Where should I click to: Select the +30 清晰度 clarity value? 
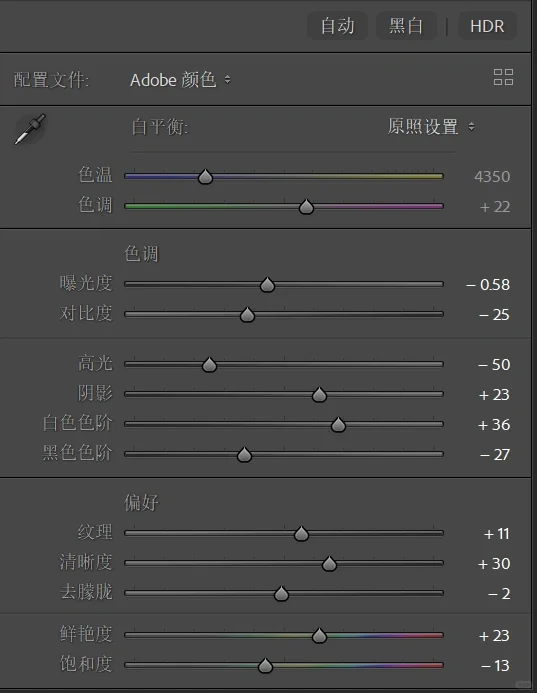tap(494, 564)
